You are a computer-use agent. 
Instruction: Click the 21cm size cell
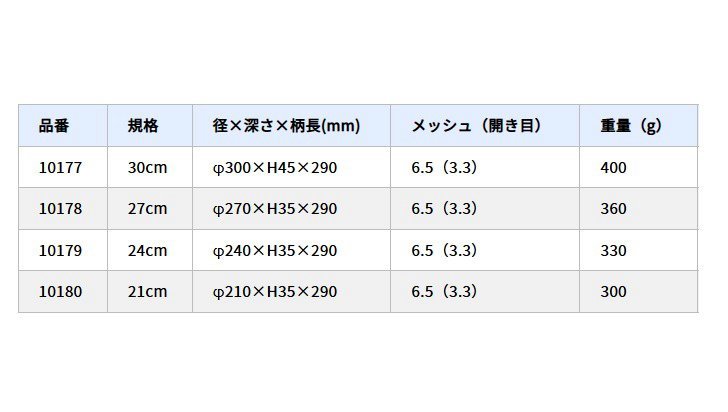tap(148, 292)
